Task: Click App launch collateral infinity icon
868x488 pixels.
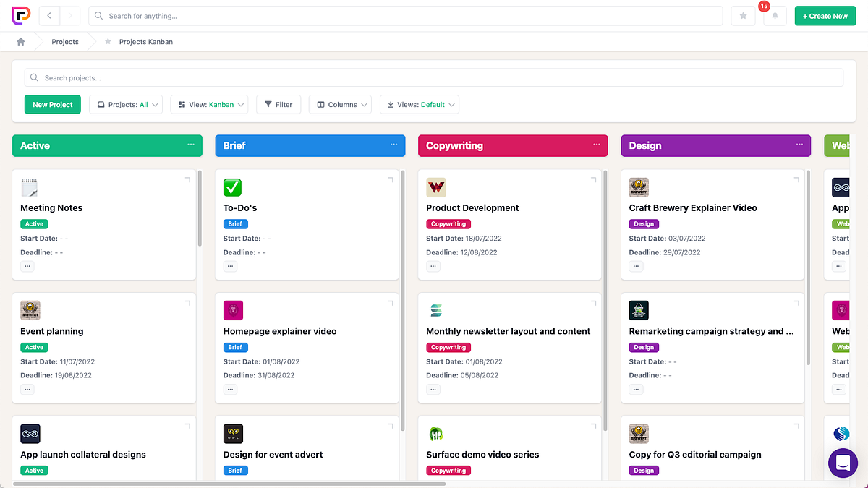Action: click(30, 434)
